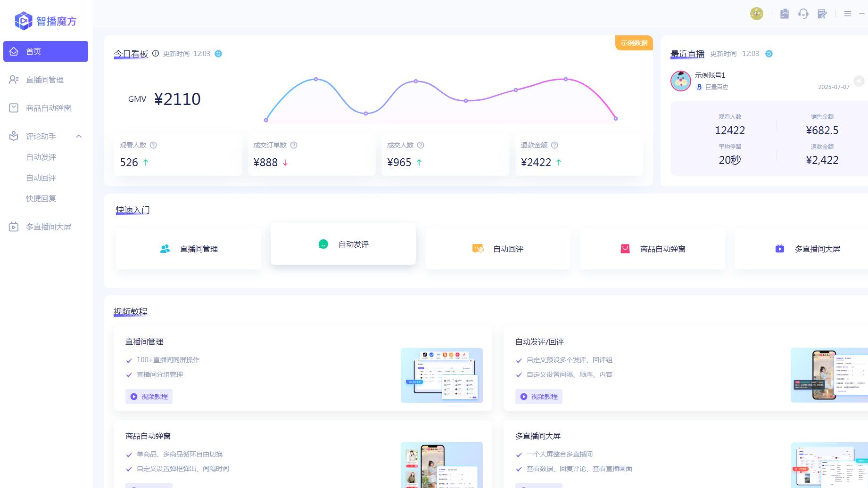Click the 示例账号1 avatar in 最近直播
The width and height of the screenshot is (868, 488).
coord(681,81)
